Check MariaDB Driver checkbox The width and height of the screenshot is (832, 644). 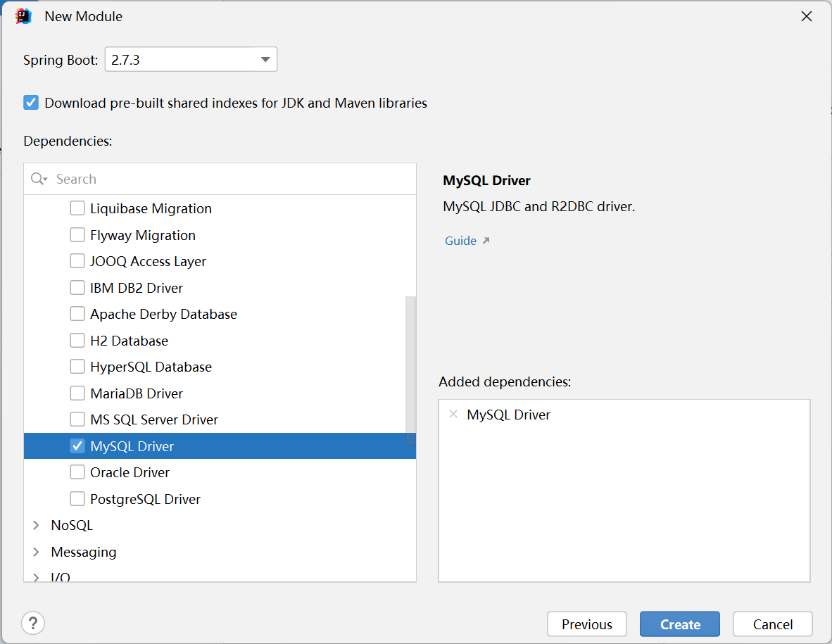click(x=77, y=393)
